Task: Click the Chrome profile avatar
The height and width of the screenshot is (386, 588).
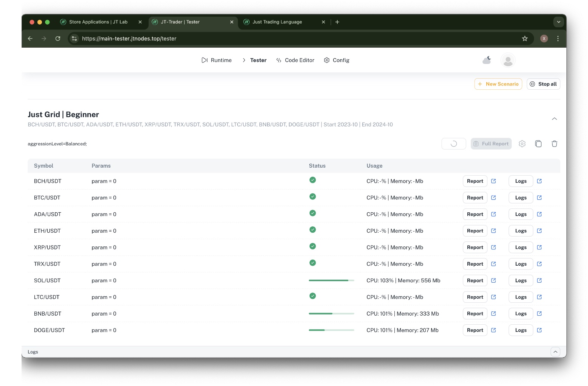Action: coord(544,39)
